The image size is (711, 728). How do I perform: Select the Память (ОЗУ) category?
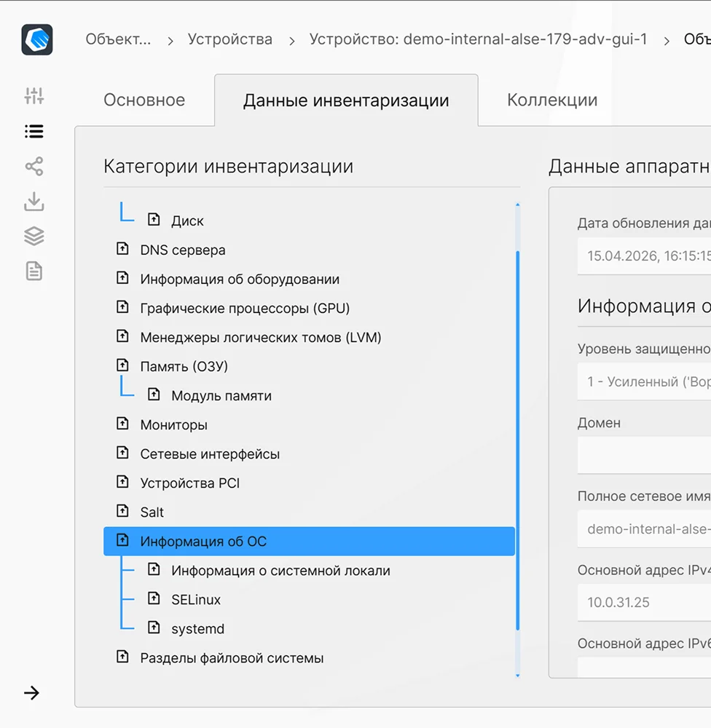click(184, 367)
